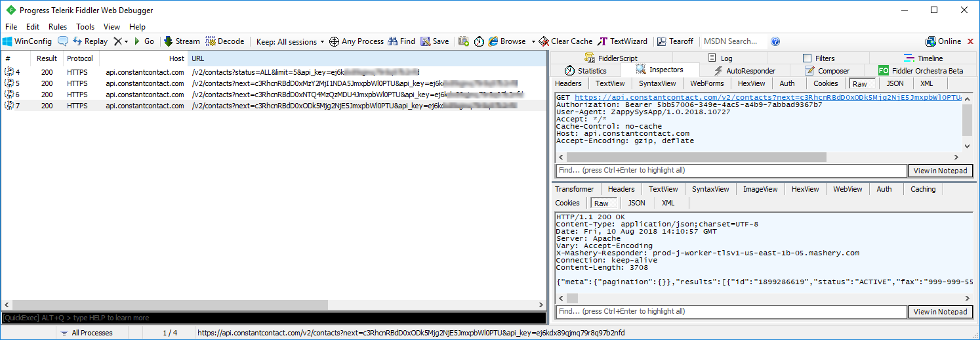Screen dimensions: 980x340
Task: Click the Remove sessions X icon
Action: click(117, 41)
